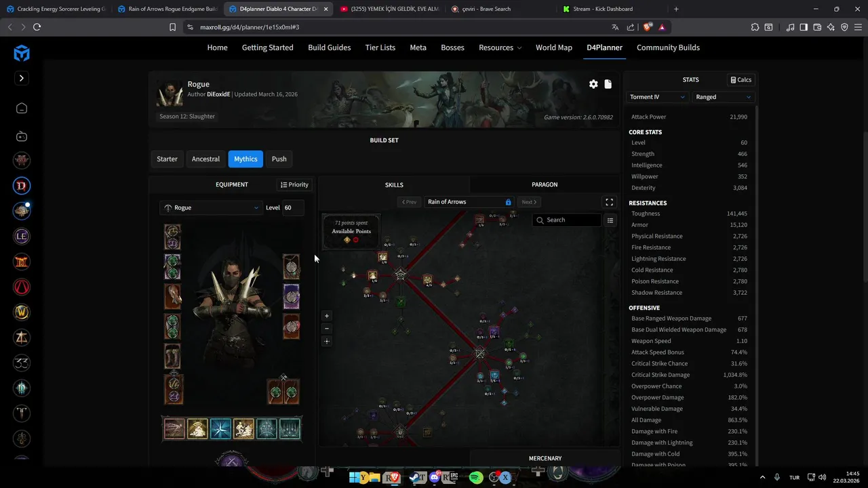Click the boots equipment slot

tap(172, 357)
